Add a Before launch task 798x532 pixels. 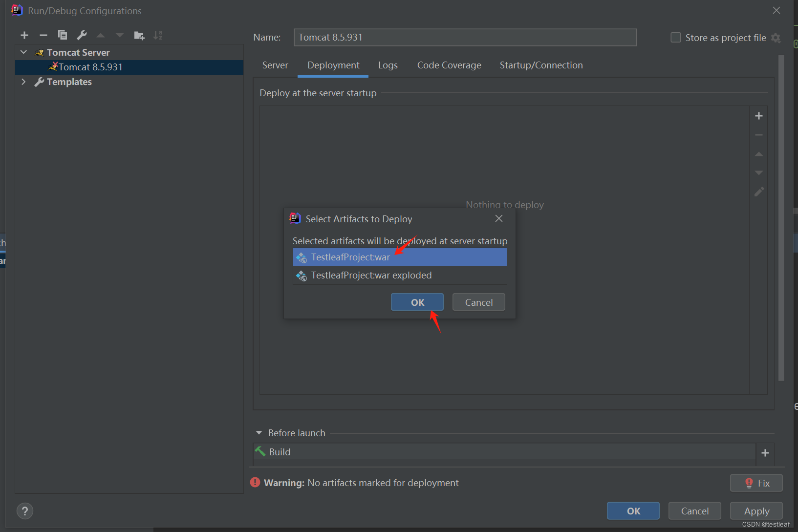pos(765,453)
